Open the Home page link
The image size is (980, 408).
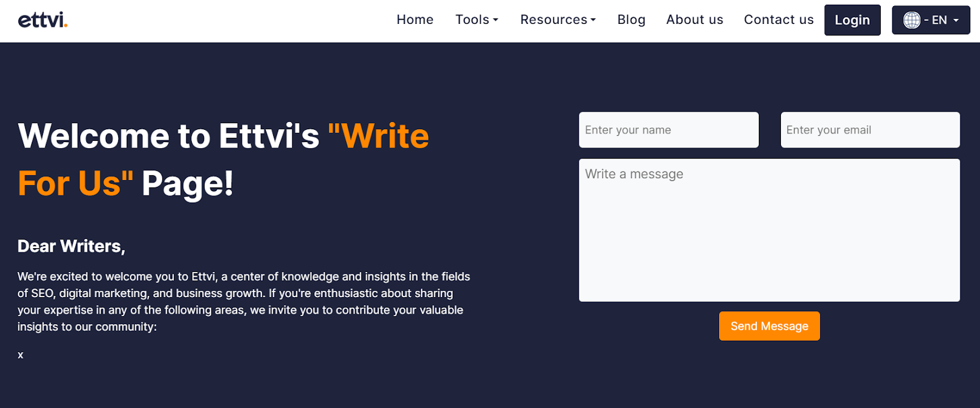[415, 20]
